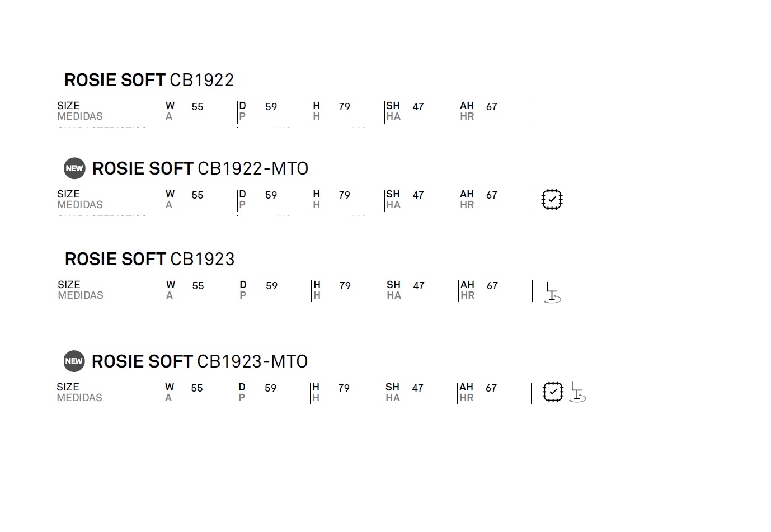Click the SIZE MEDIDAS label under CB1923-MTO
This screenshot has width=771, height=532.
[79, 392]
